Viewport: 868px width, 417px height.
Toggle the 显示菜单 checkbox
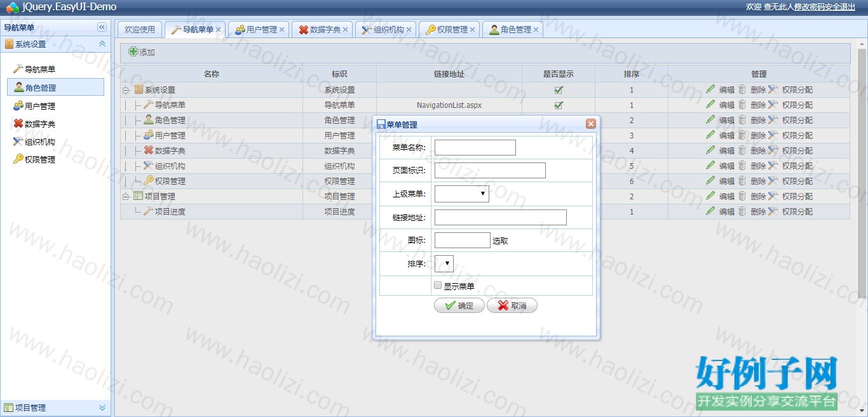(x=438, y=286)
